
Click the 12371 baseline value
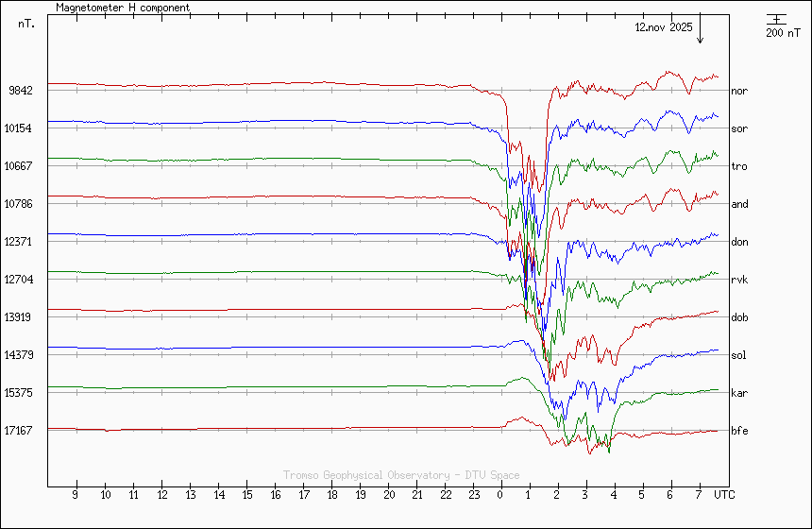tap(20, 242)
